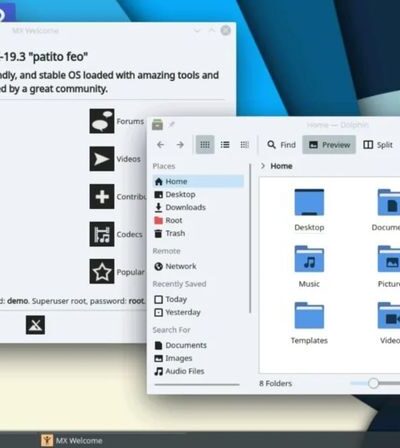The image size is (400, 448).
Task: Search for Audio Files in sidebar
Action: point(179,371)
